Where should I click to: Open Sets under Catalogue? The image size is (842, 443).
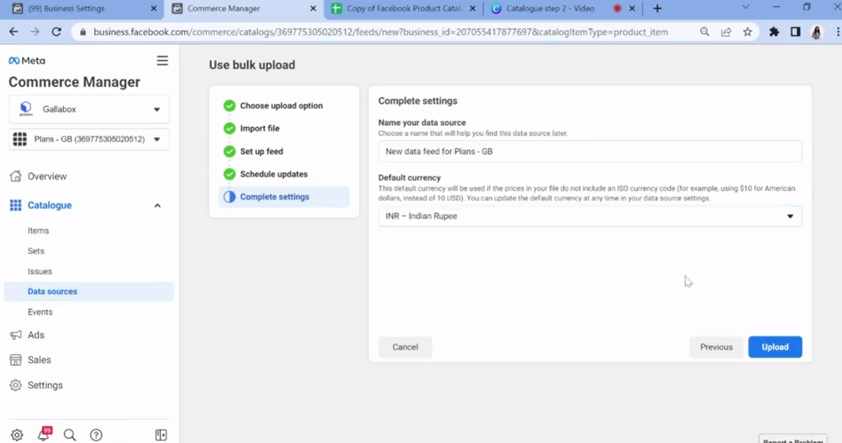[36, 251]
